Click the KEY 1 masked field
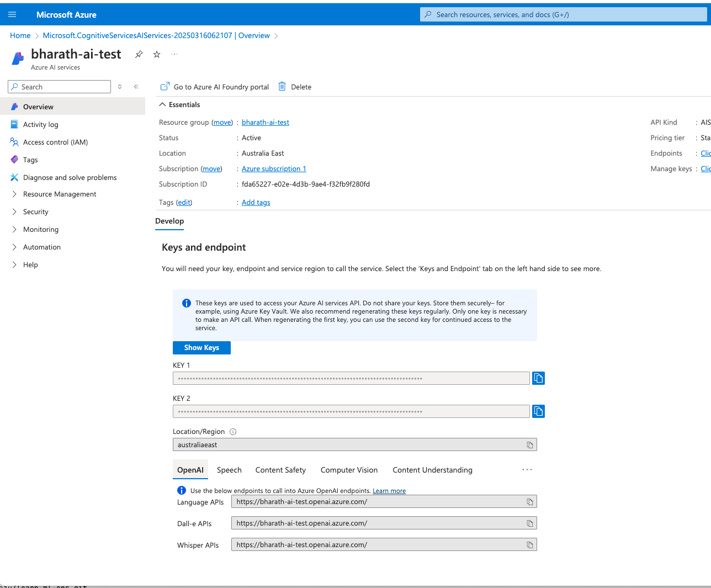This screenshot has height=588, width=711. point(351,378)
